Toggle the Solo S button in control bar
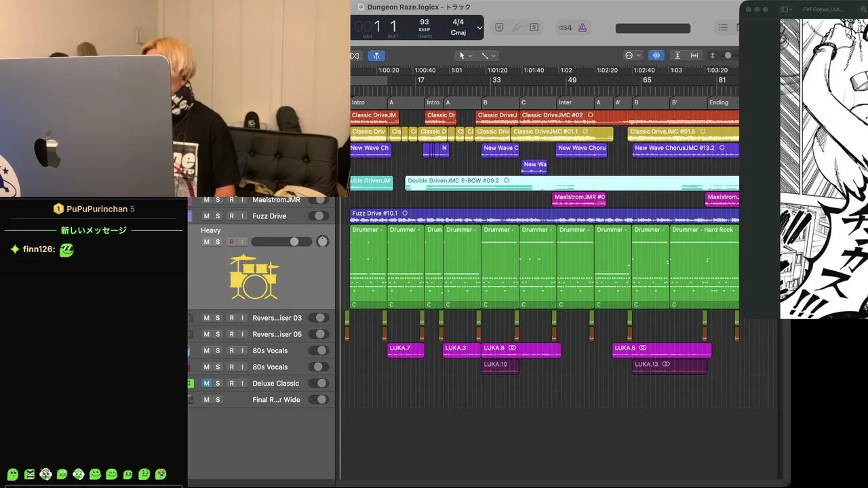This screenshot has width=868, height=488. [x=534, y=28]
